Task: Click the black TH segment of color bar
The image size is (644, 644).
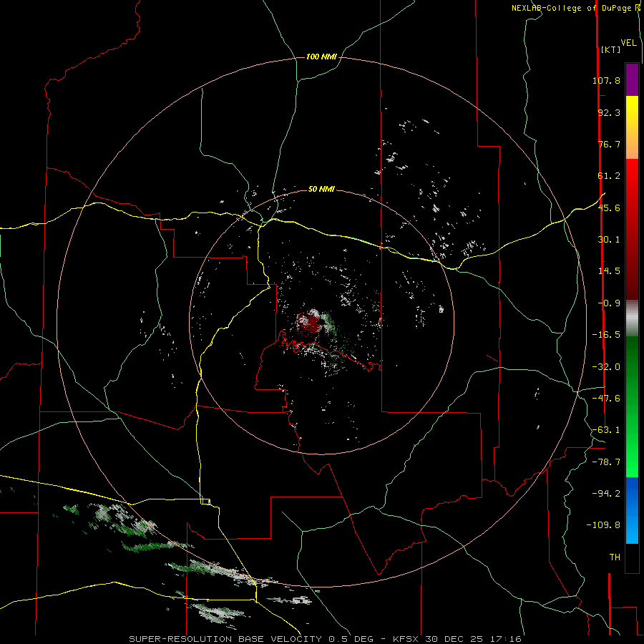Action: click(x=632, y=557)
